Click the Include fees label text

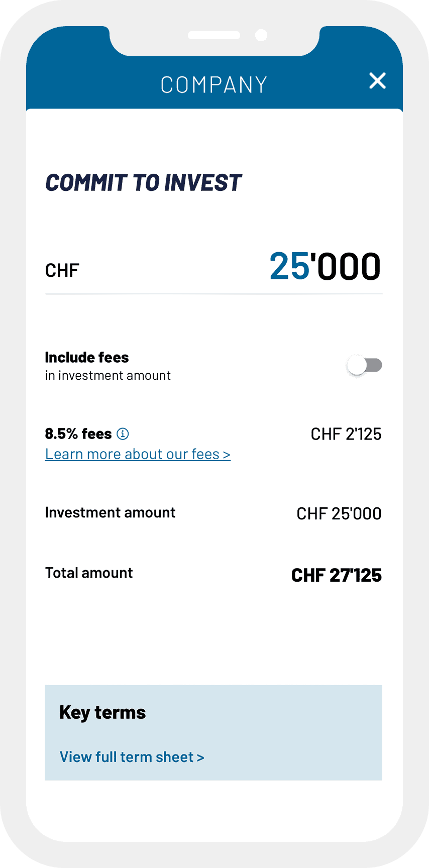(87, 357)
